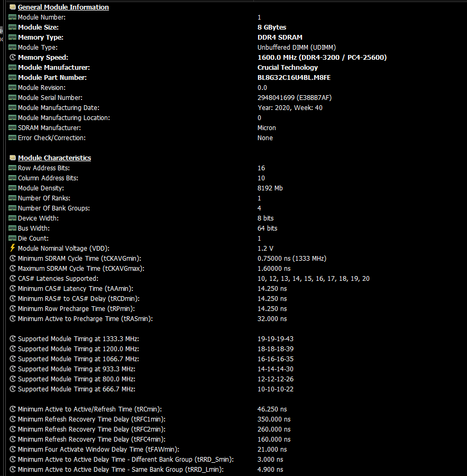Click the chip icon beside Module Serial Number
The width and height of the screenshot is (467, 476).
13,97
